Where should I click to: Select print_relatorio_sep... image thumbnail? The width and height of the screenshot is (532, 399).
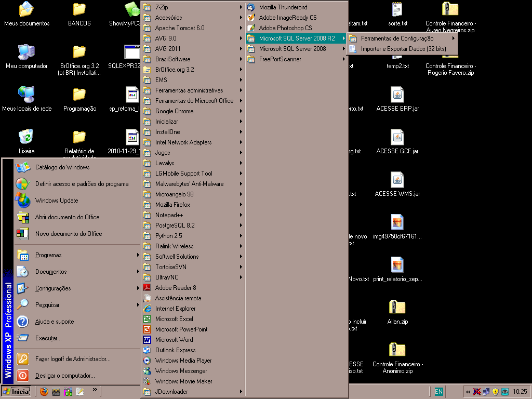397,270
